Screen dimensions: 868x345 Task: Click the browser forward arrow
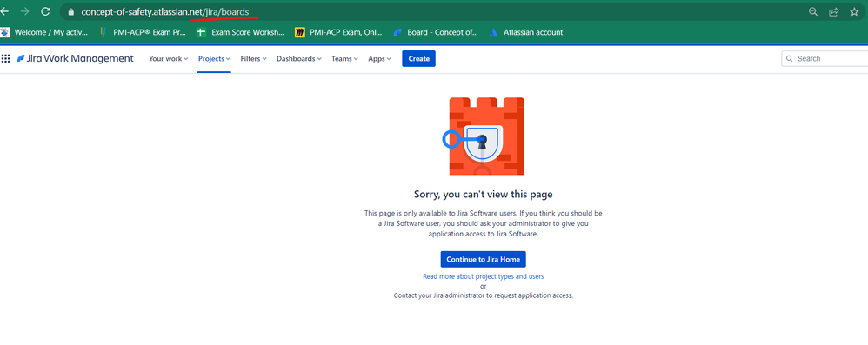click(25, 11)
